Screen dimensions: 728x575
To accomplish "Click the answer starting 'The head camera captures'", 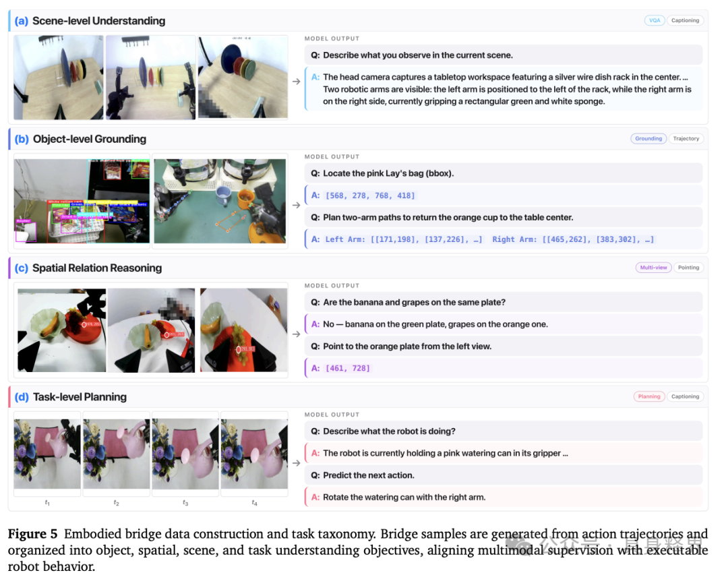I will (504, 89).
